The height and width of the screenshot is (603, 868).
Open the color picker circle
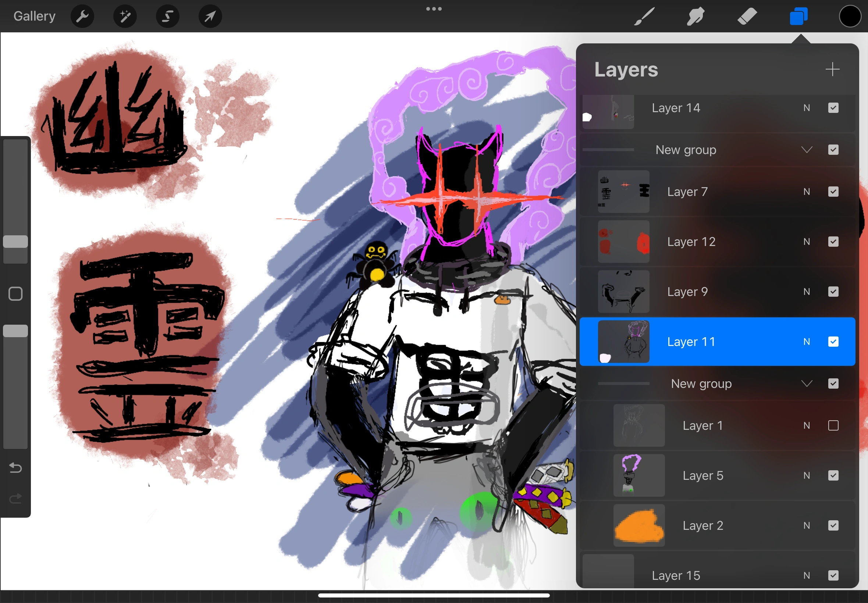[850, 16]
